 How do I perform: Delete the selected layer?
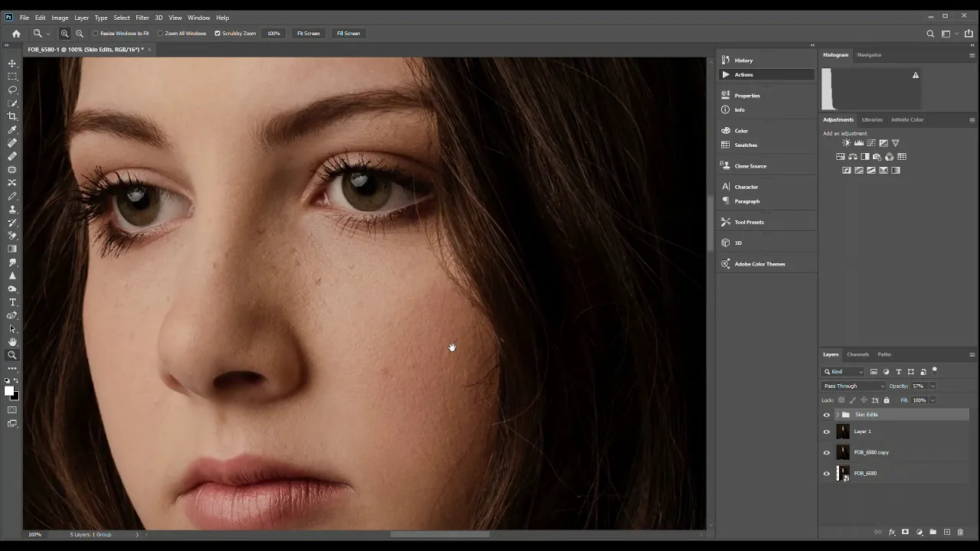[x=960, y=532]
